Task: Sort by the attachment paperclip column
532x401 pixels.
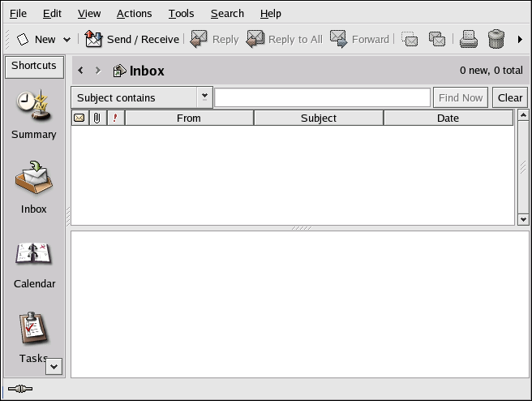Action: [x=97, y=119]
